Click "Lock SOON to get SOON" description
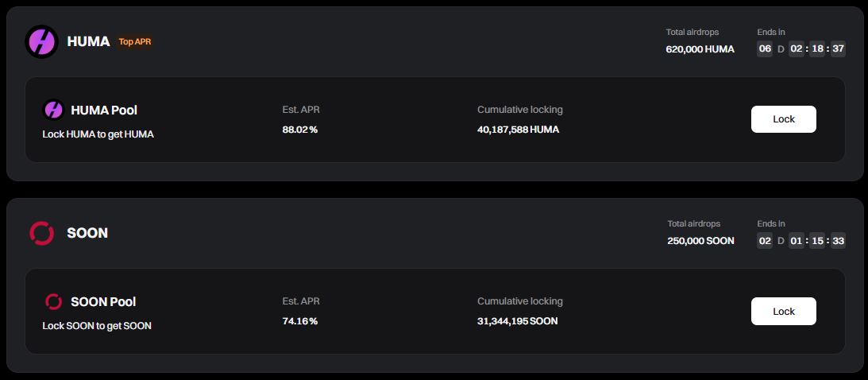868x380 pixels. [97, 326]
